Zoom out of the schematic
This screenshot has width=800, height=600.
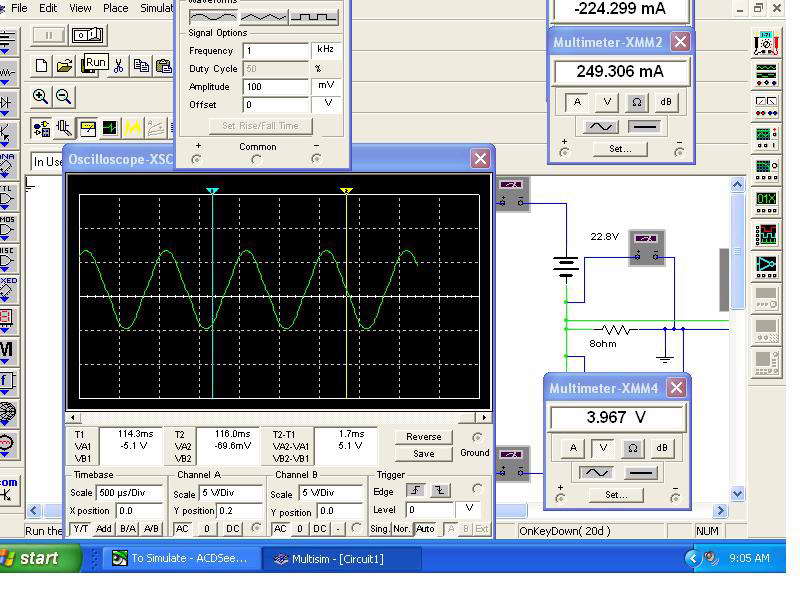[64, 96]
